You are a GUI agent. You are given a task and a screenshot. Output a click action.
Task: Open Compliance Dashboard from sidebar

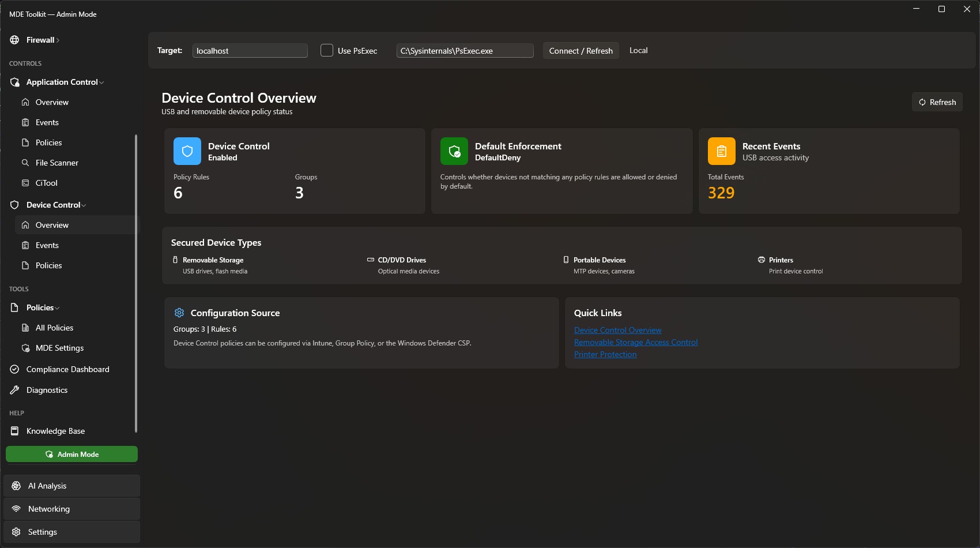click(67, 369)
